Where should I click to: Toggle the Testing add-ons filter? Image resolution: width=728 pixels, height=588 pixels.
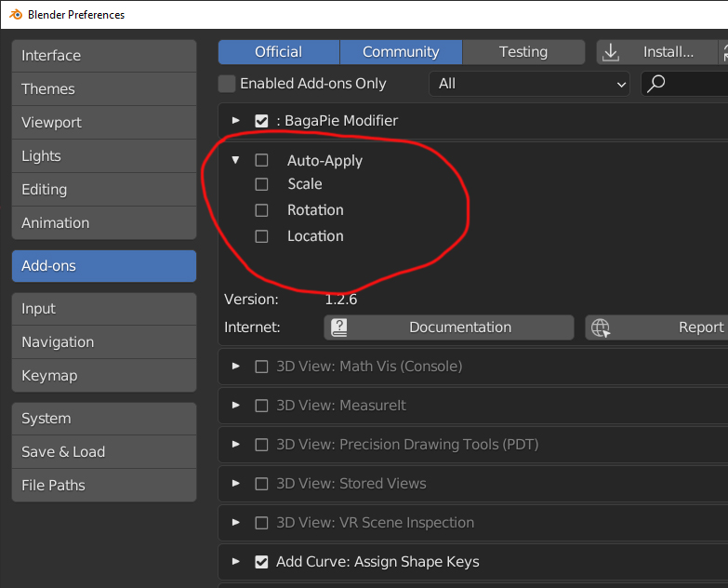click(523, 52)
